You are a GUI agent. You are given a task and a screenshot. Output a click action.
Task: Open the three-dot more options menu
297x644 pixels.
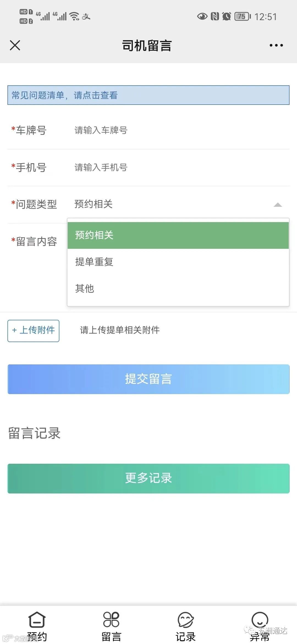tap(276, 45)
